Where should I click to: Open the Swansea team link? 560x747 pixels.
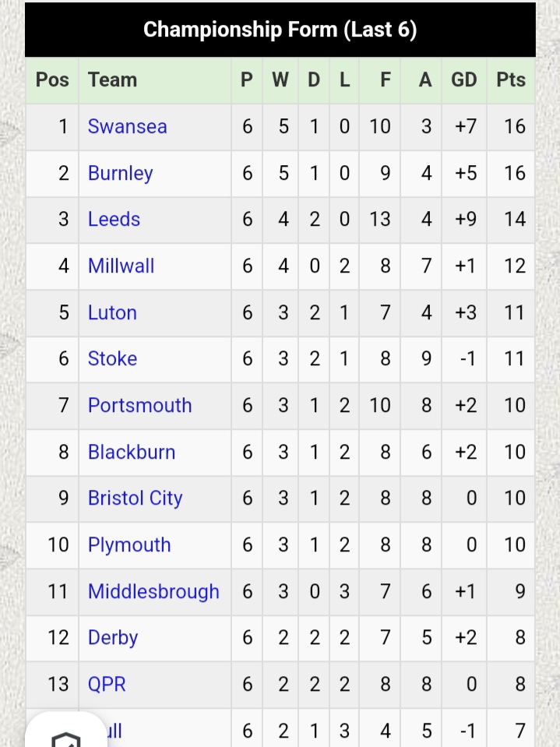[x=127, y=126]
